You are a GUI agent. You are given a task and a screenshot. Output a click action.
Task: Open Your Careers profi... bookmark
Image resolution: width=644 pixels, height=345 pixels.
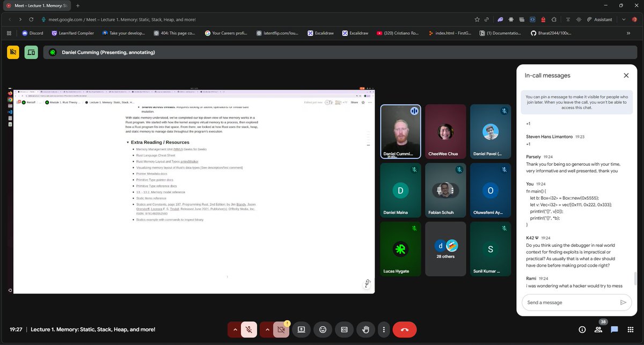(x=226, y=33)
